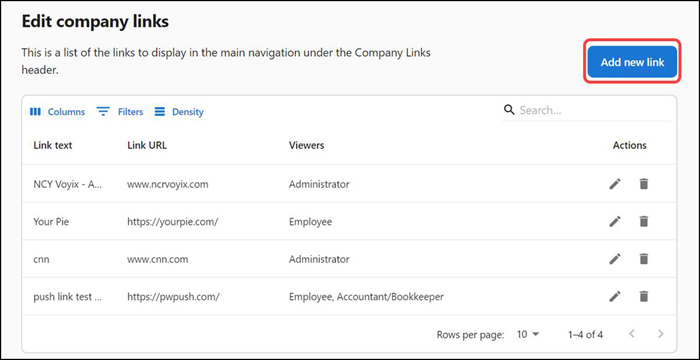Edit the NCY Voyix link row
This screenshot has height=360, width=700.
[615, 184]
